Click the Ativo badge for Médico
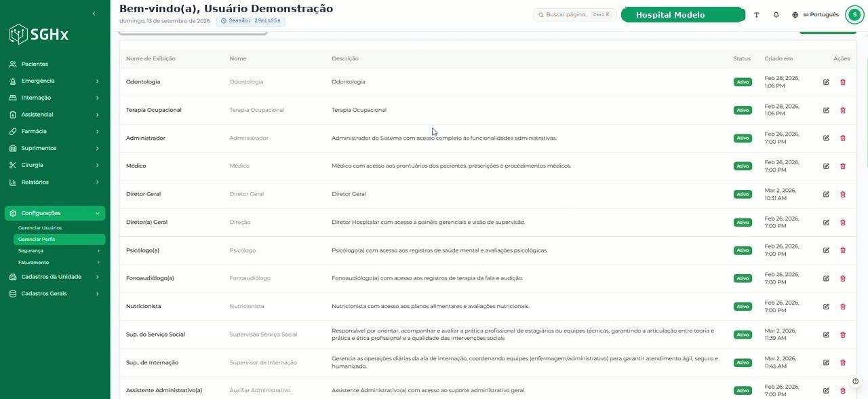 click(743, 166)
